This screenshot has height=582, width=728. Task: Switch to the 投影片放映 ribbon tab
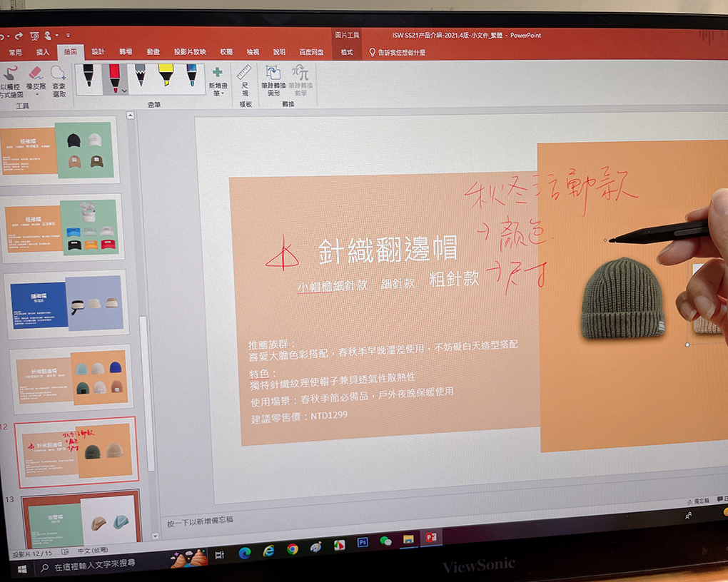click(x=189, y=51)
